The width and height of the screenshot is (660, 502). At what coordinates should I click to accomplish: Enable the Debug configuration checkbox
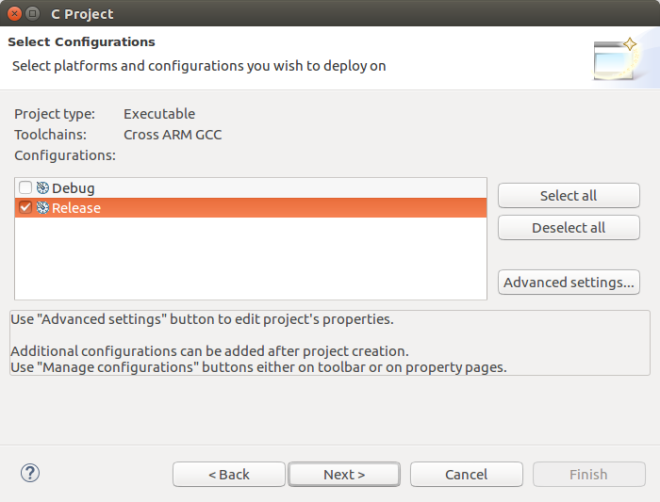coord(25,188)
